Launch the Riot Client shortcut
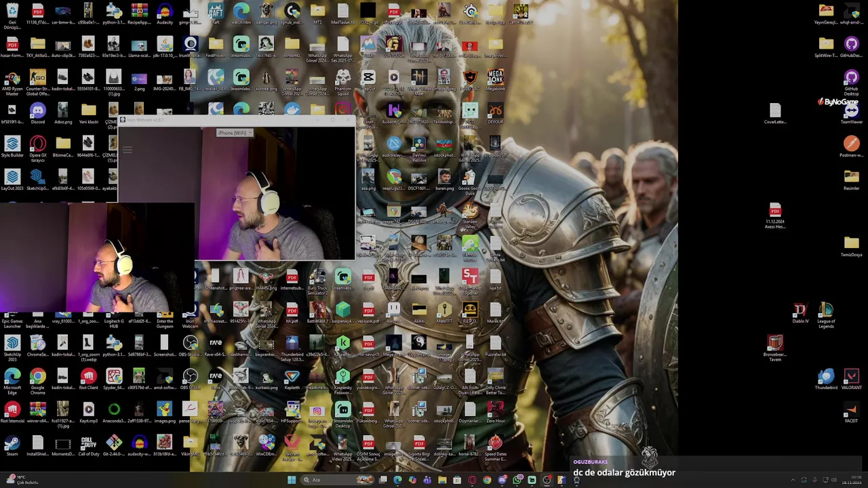The image size is (868, 488). (x=89, y=379)
